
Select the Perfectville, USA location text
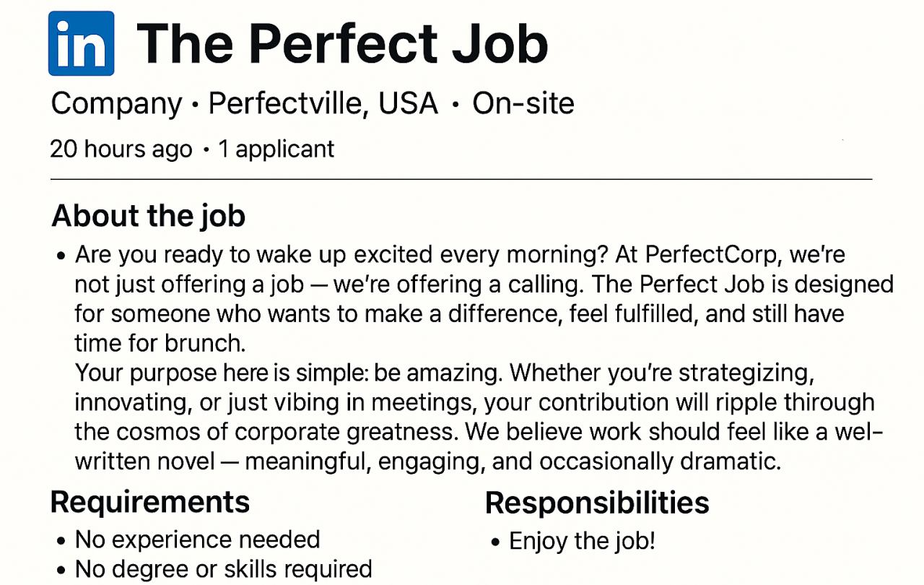323,104
